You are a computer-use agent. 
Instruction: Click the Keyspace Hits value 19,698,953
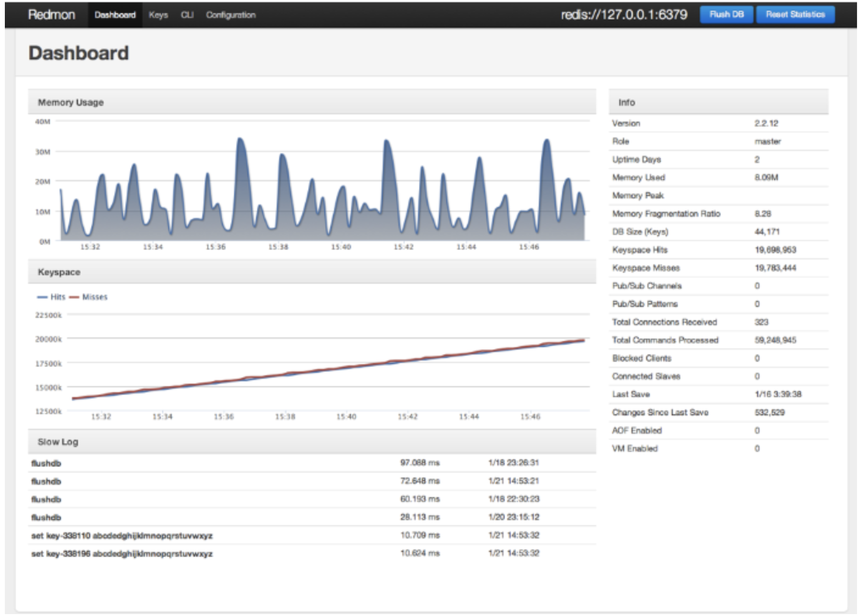[775, 250]
